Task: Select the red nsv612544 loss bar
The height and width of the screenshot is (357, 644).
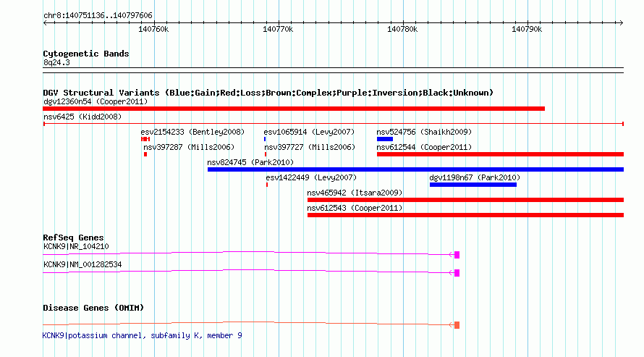Action: point(500,154)
